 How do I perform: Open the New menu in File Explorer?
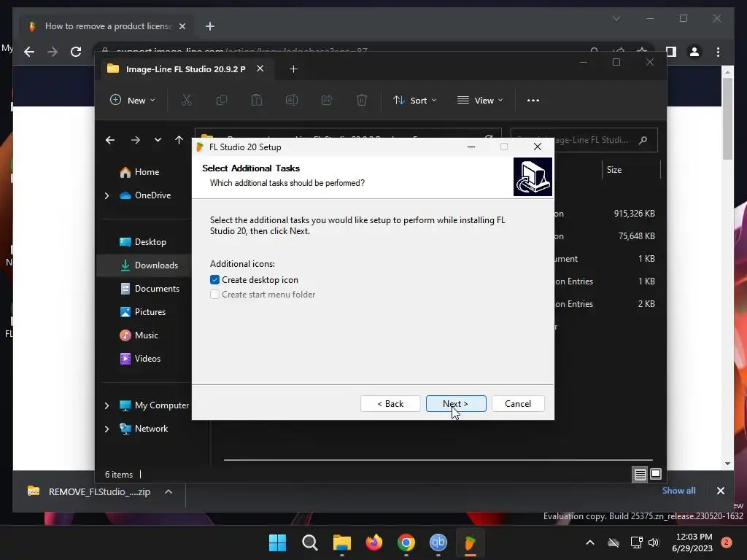click(x=133, y=100)
